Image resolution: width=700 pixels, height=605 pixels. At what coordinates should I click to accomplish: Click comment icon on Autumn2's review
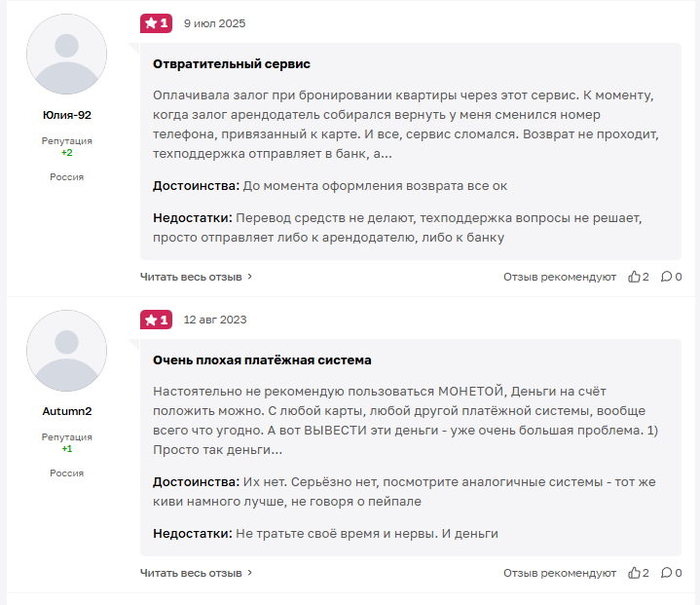[666, 573]
